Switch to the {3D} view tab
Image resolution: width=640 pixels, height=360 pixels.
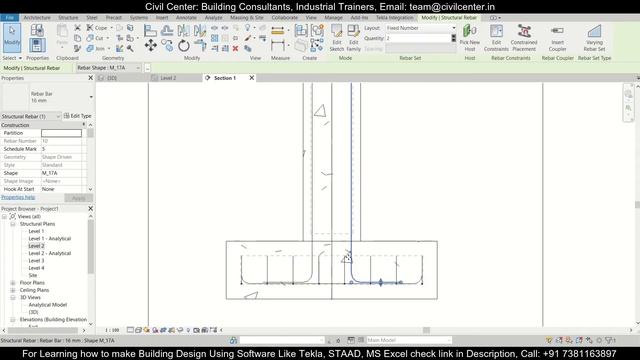[x=112, y=78]
